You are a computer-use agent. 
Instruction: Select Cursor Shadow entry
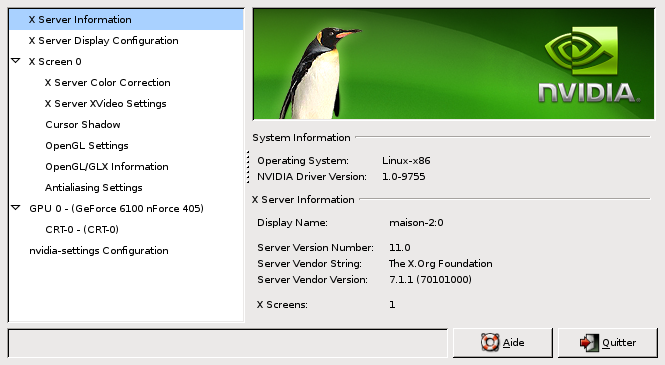(83, 125)
